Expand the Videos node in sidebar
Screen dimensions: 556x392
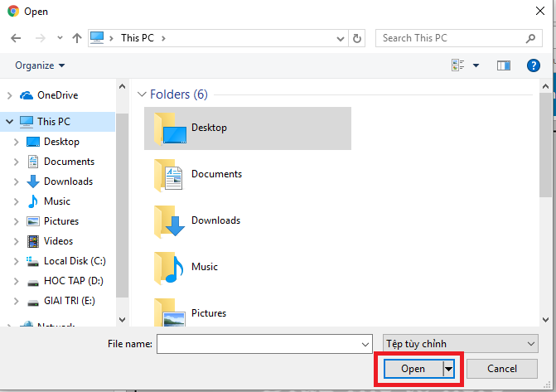pyautogui.click(x=16, y=241)
